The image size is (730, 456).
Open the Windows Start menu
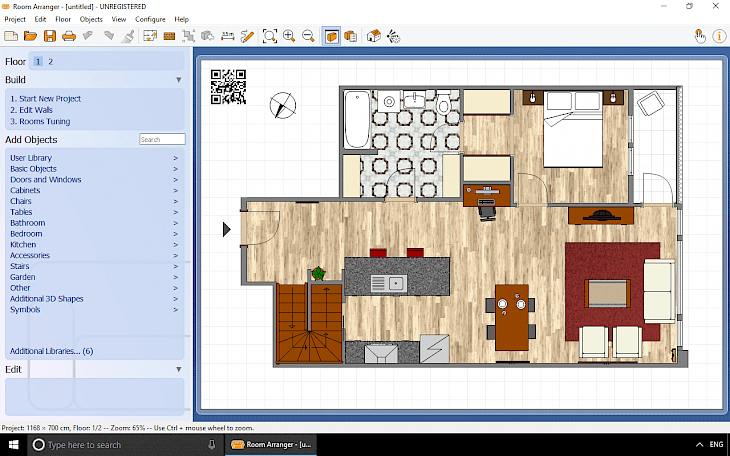pyautogui.click(x=14, y=445)
